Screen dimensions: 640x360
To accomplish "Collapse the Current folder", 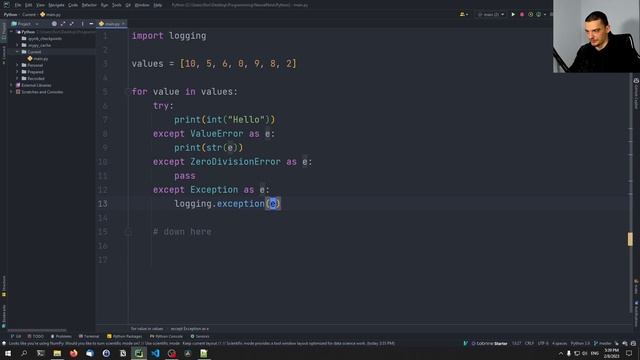I will tap(17, 52).
